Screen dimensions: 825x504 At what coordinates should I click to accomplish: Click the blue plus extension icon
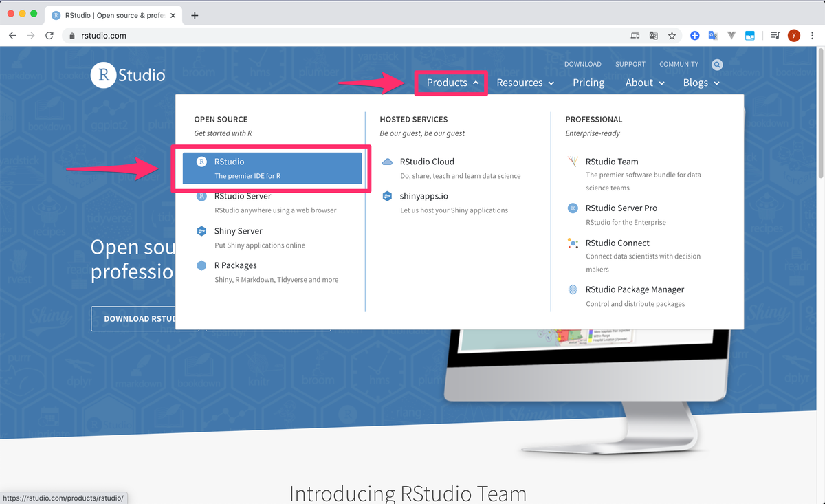tap(695, 36)
